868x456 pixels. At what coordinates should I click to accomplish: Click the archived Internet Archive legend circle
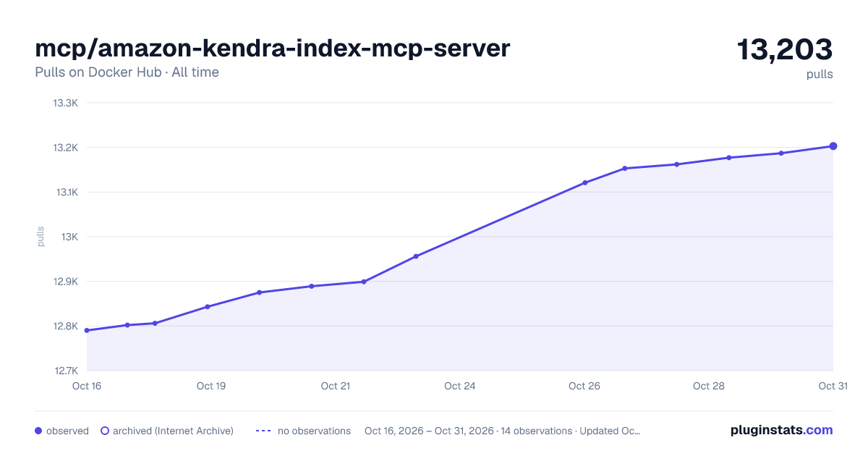tap(104, 431)
